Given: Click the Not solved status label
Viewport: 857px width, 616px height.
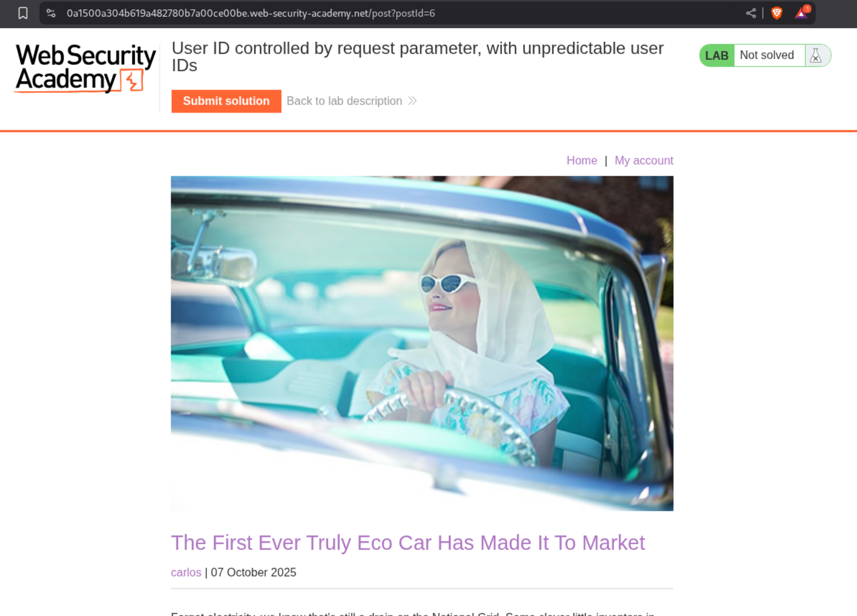Looking at the screenshot, I should [767, 55].
